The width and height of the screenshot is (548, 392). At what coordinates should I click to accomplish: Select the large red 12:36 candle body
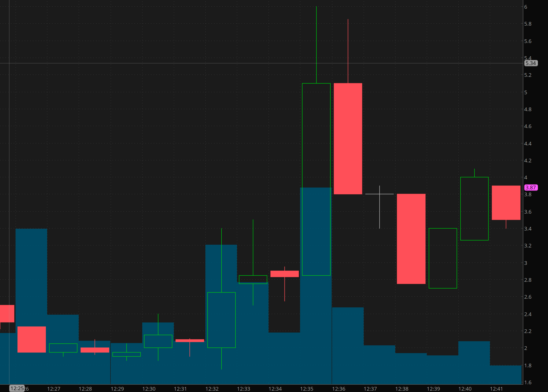tap(348, 139)
